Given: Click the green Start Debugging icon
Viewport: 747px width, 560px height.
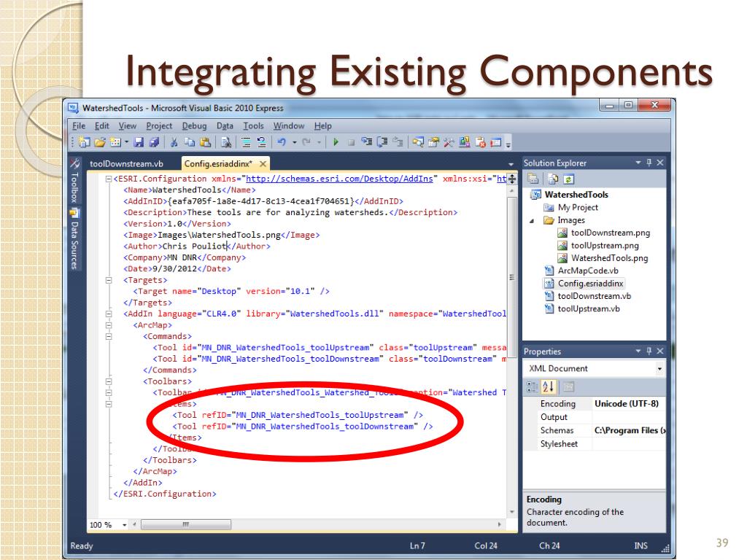Looking at the screenshot, I should pos(336,142).
